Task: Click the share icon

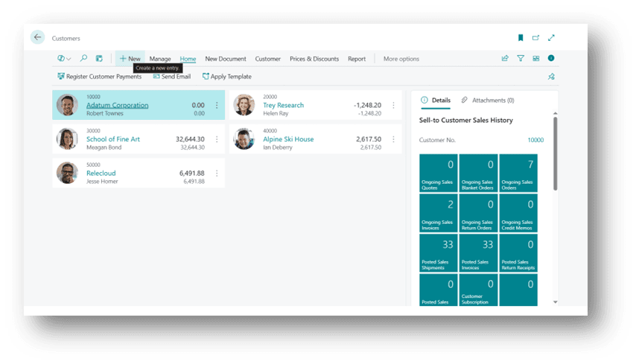Action: (x=505, y=59)
